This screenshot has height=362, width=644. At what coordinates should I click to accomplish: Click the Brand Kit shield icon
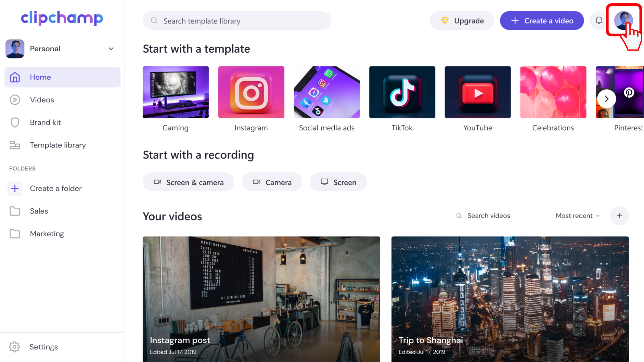click(15, 122)
